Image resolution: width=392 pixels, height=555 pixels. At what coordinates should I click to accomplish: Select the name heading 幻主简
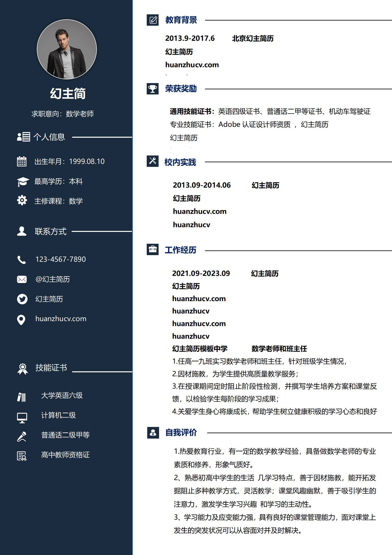(x=68, y=93)
